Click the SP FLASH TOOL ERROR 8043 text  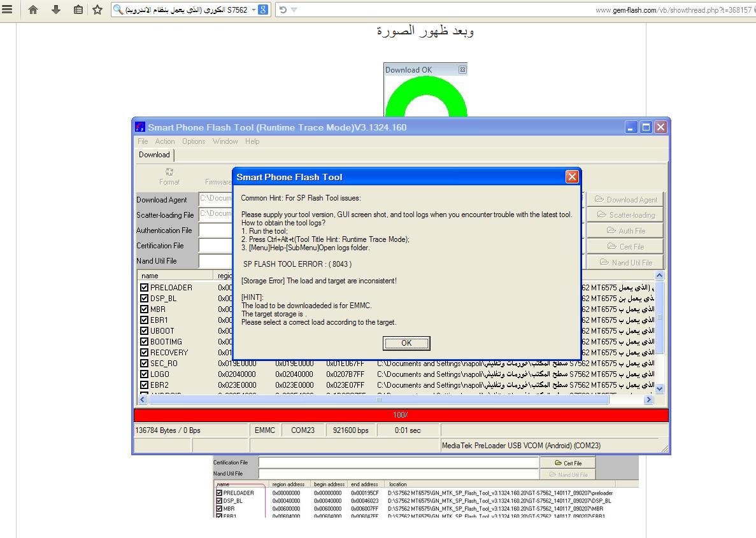(297, 264)
